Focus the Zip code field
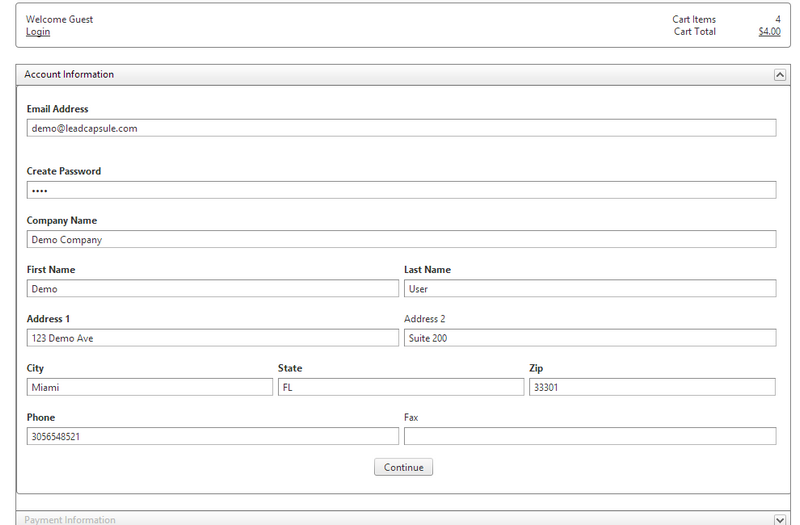 point(652,387)
